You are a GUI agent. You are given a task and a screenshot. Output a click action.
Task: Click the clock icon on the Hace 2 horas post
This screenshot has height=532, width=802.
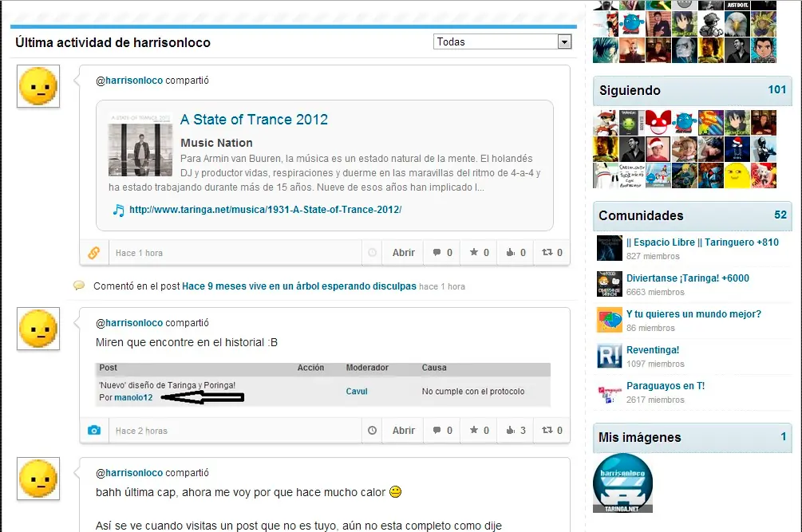373,430
